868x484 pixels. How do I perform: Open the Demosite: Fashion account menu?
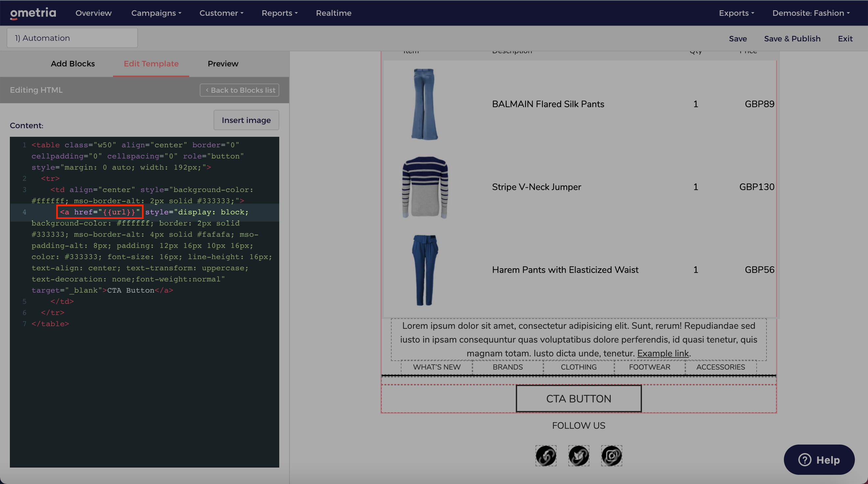coord(811,13)
